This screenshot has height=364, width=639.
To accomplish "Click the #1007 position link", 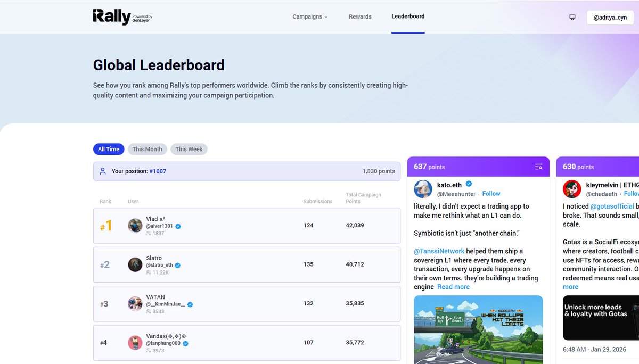I will 158,171.
